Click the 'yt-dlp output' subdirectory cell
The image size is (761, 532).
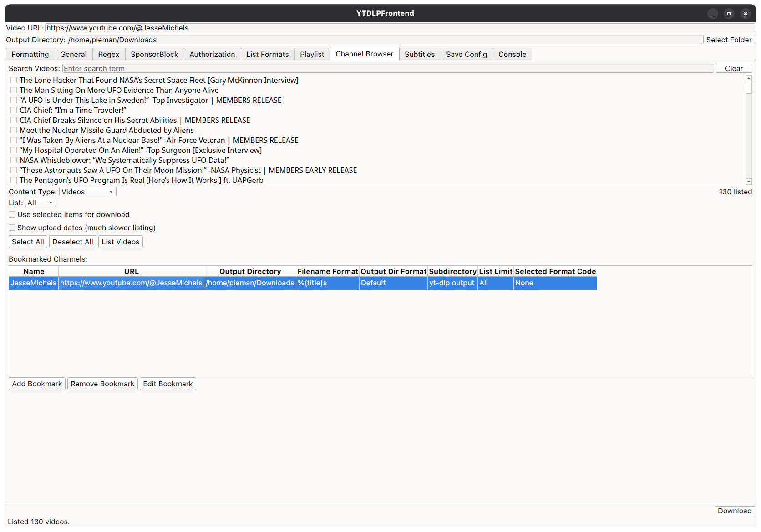tap(452, 283)
